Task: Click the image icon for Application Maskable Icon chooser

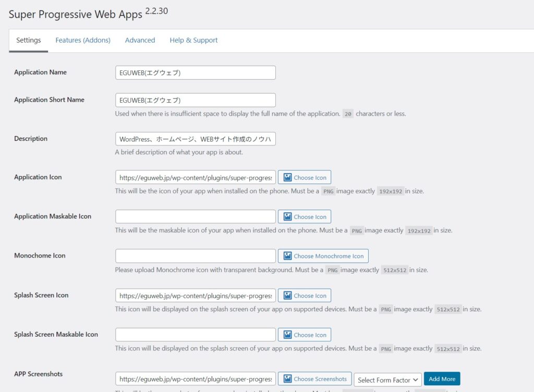Action: click(x=287, y=217)
